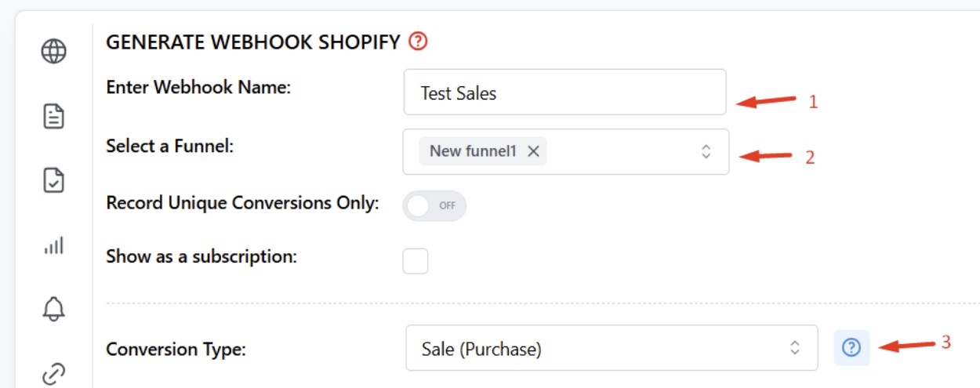Open notifications bell icon
Viewport: 980px width, 388px height.
click(53, 309)
